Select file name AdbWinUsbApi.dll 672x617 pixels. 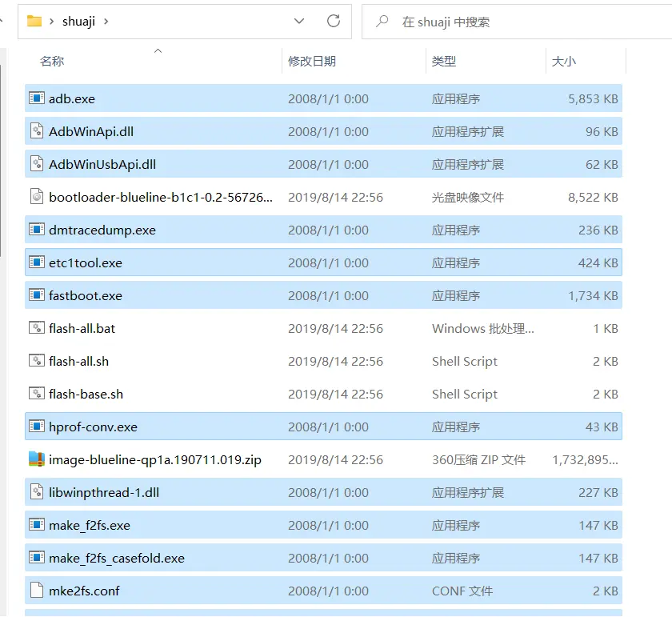pos(102,164)
